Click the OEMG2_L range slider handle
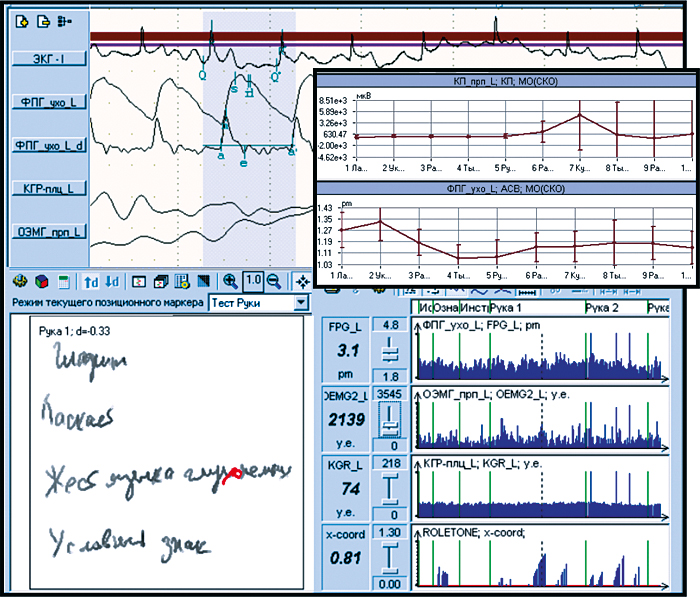 pyautogui.click(x=388, y=423)
